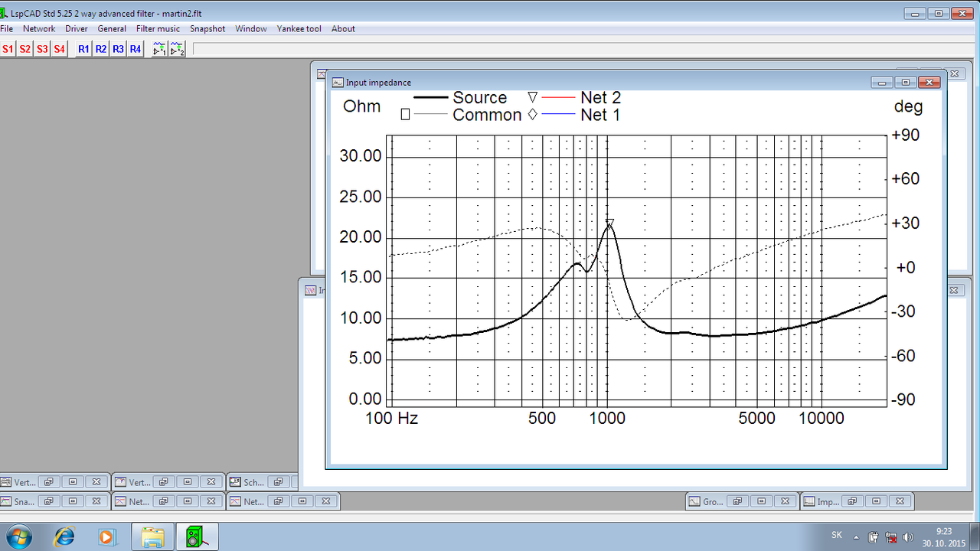Click the R2 recall toolbar button
Viewport: 980px width, 551px height.
coord(101,49)
